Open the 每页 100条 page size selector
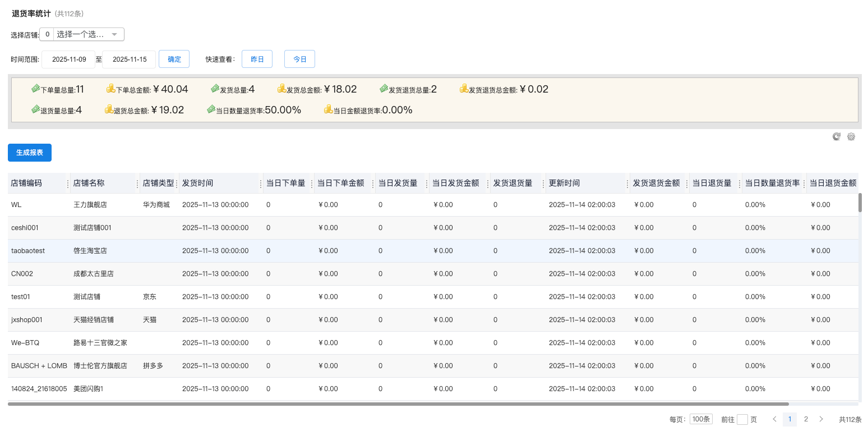The height and width of the screenshot is (431, 868). 701,419
